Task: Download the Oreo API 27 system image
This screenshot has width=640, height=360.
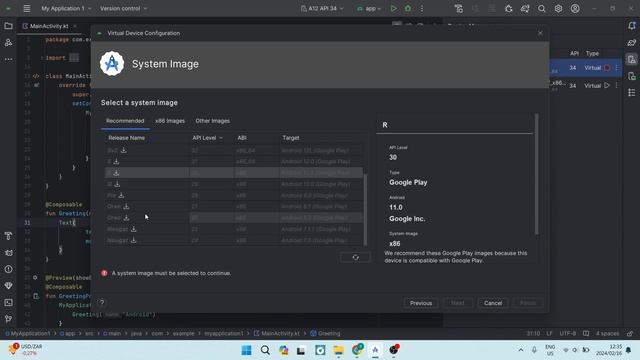Action: [x=126, y=207]
